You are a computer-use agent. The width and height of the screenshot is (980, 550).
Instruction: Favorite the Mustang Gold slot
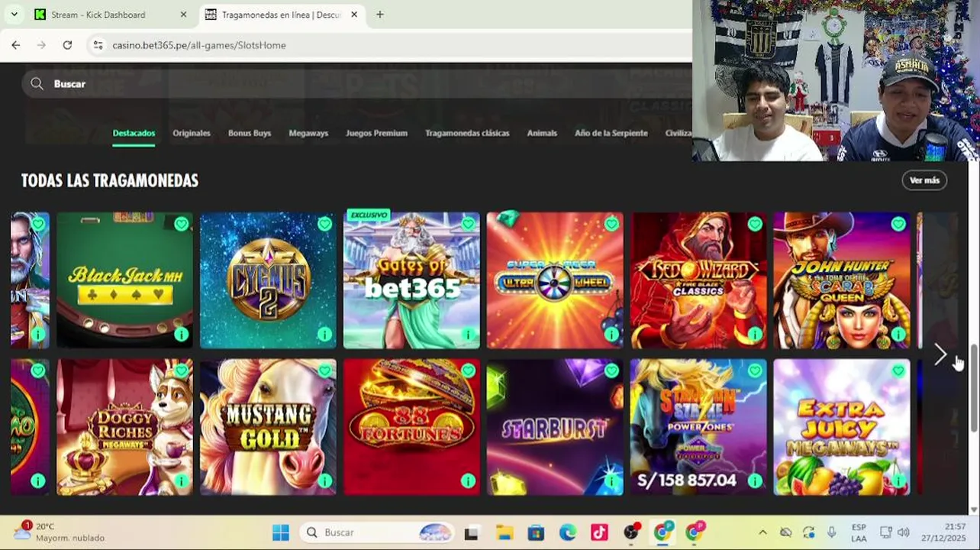click(x=324, y=370)
